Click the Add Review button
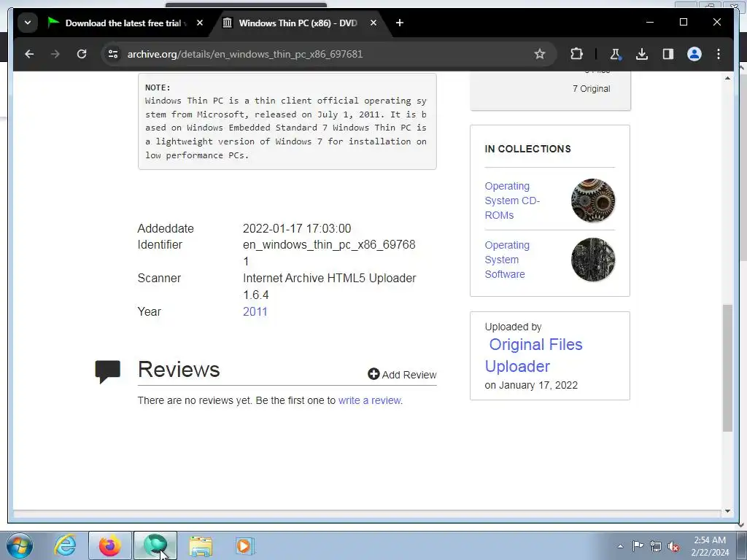Screen dimensions: 747x560 (x=402, y=375)
